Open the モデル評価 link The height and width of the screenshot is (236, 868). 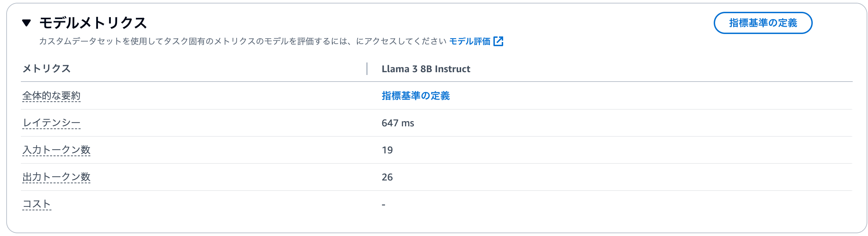pos(469,41)
